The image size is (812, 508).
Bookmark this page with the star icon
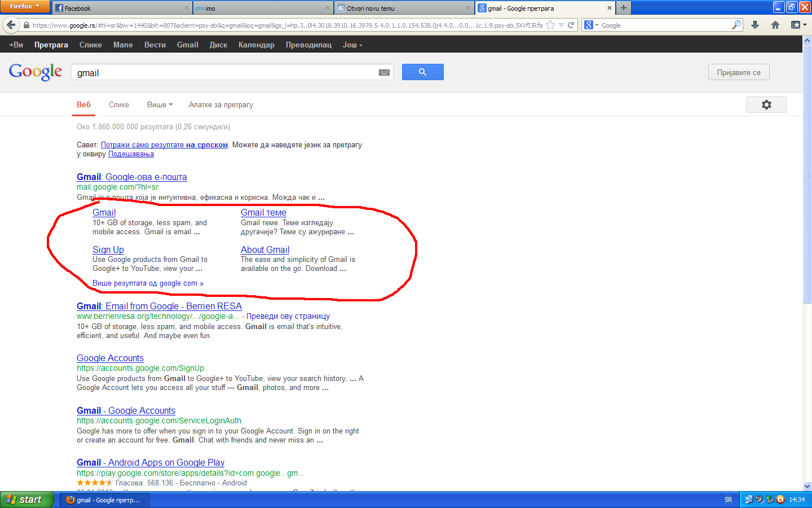point(550,25)
